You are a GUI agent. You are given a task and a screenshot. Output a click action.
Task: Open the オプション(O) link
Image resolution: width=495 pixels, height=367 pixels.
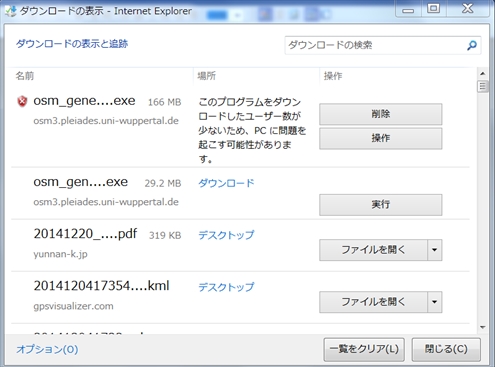pos(47,349)
